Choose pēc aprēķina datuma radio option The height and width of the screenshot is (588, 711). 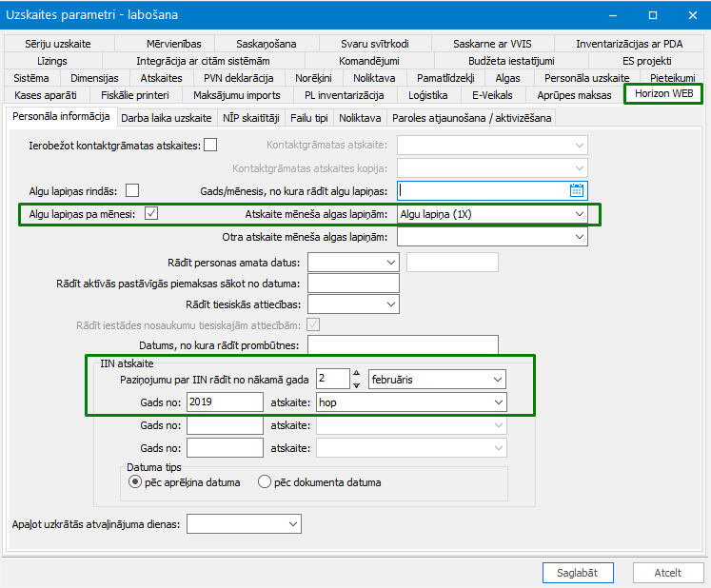pyautogui.click(x=134, y=481)
